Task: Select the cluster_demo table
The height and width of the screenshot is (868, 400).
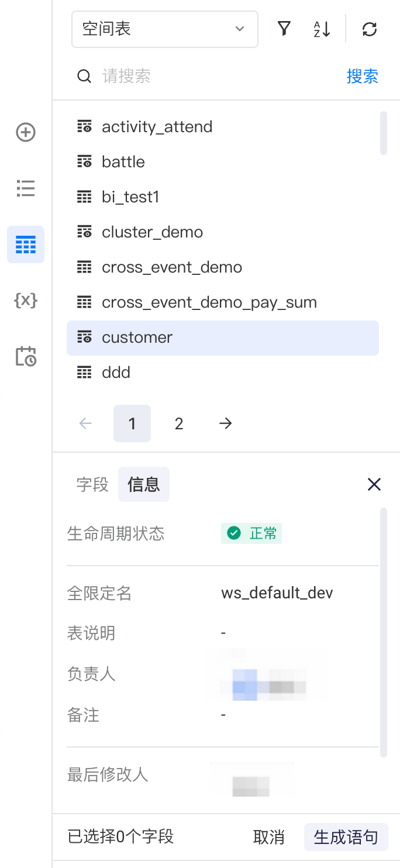Action: tap(223, 232)
